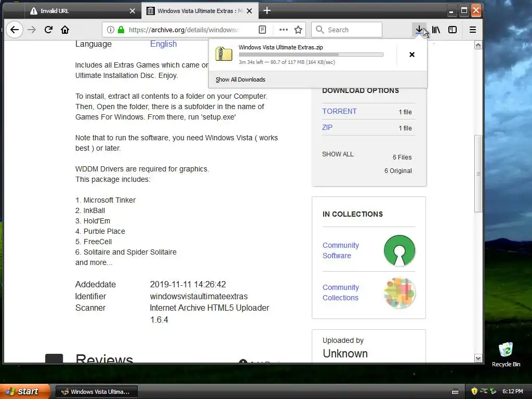Show the sidebars button

(453, 30)
